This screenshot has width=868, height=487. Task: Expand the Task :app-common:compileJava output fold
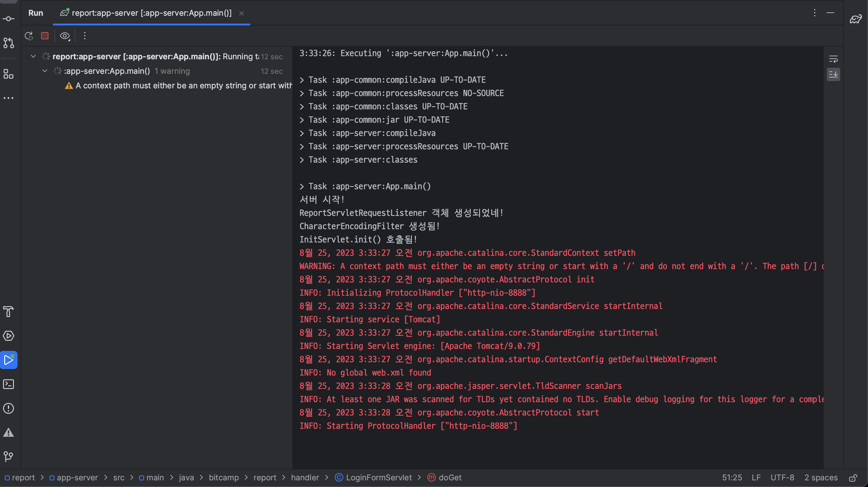point(302,80)
